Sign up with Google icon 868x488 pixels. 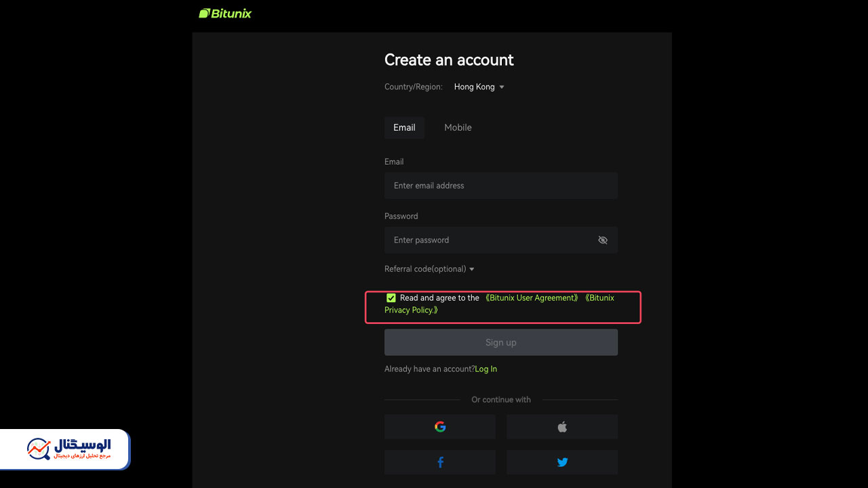[x=440, y=427]
